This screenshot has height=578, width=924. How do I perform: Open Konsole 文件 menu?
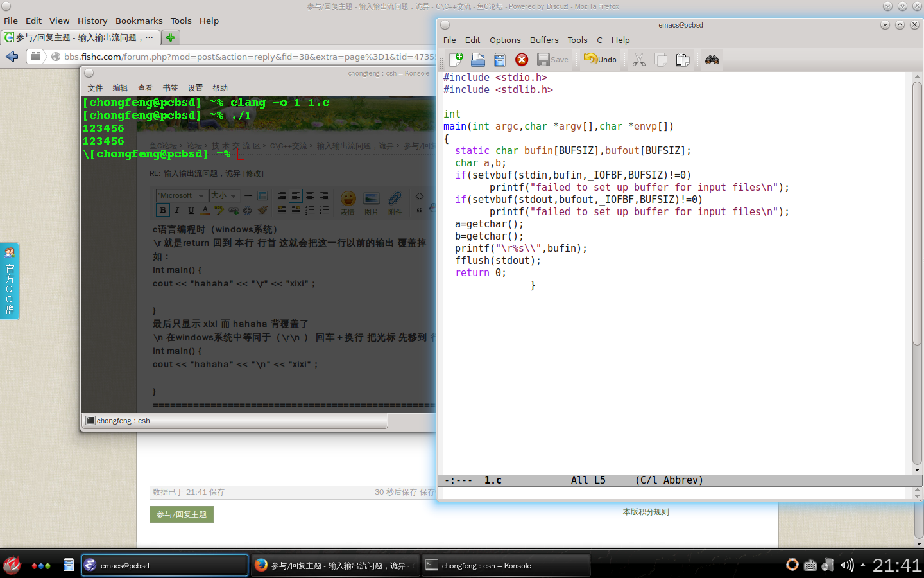pyautogui.click(x=95, y=88)
